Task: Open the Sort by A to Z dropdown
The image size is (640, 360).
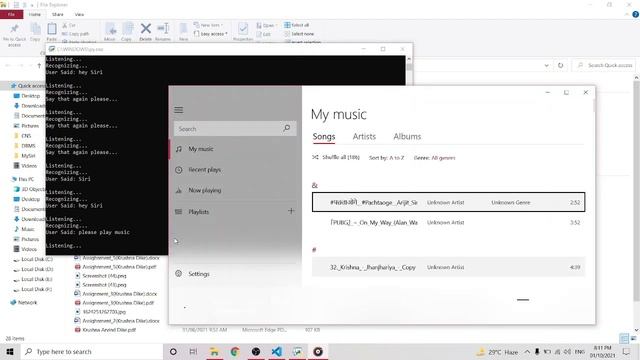Action: pos(386,158)
